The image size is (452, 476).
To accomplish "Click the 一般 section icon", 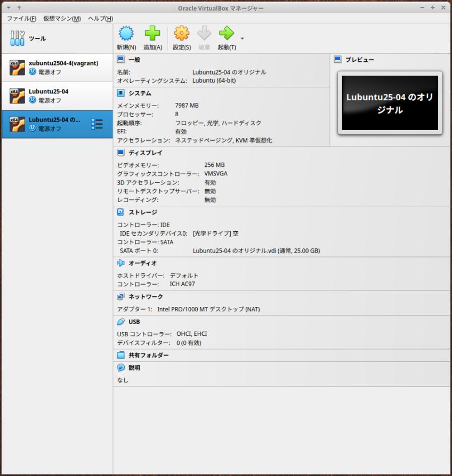I will click(120, 60).
